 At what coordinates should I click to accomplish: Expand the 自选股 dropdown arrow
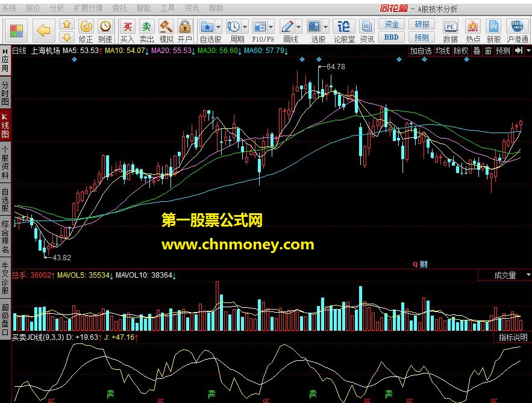click(219, 27)
